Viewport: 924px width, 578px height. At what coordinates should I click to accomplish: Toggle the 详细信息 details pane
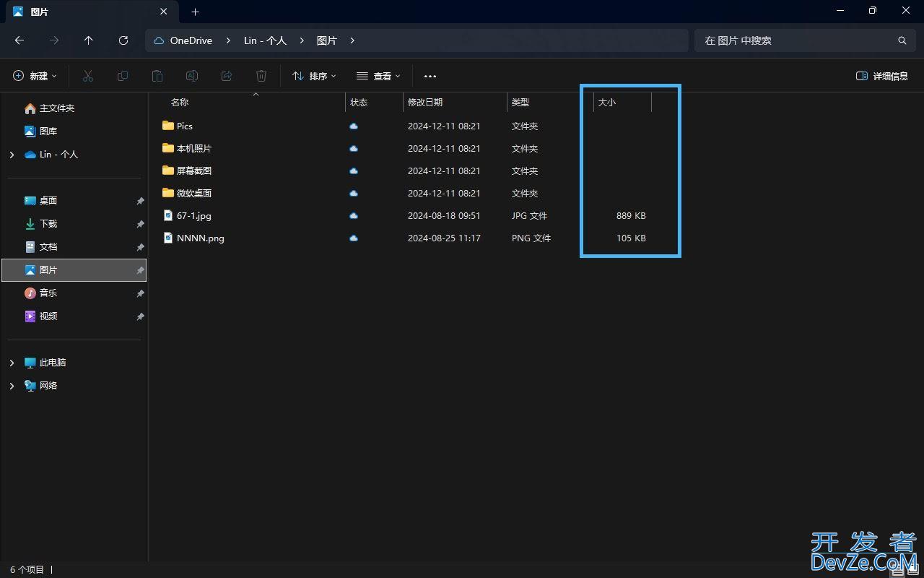[x=881, y=76]
